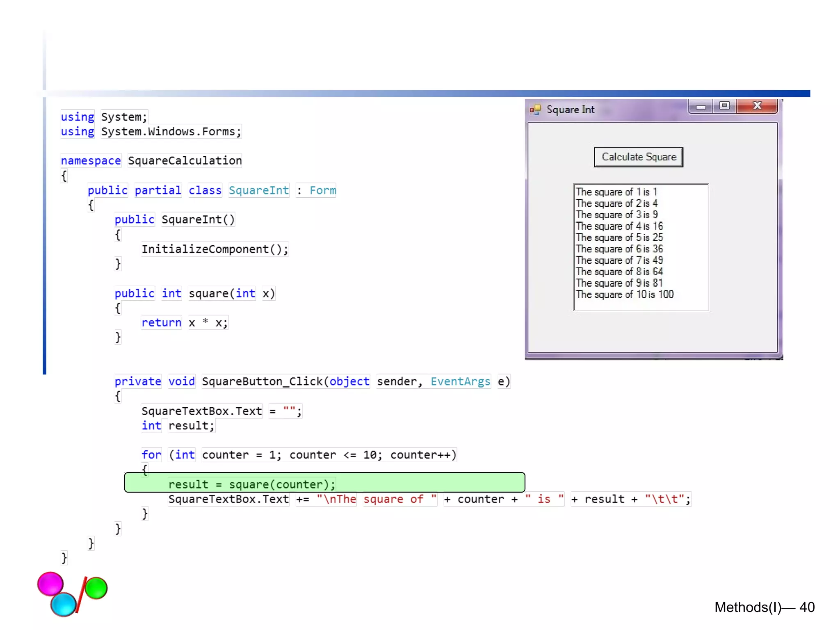Click the cyan ball in the logo

[64, 604]
